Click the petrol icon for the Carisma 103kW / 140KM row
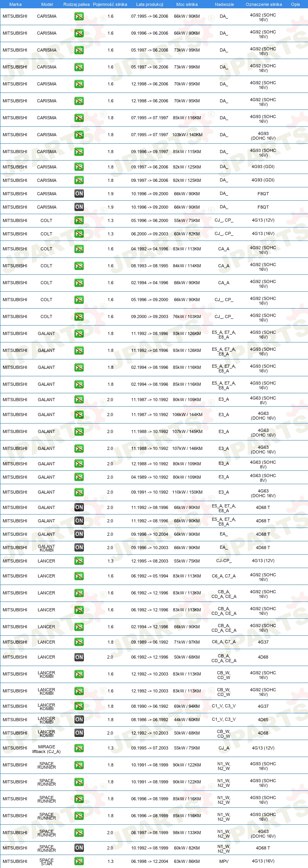 pos(79,135)
